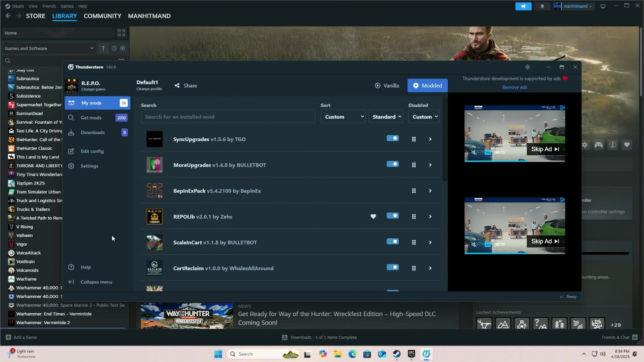Open Steam announcements megaphone button

(523, 6)
